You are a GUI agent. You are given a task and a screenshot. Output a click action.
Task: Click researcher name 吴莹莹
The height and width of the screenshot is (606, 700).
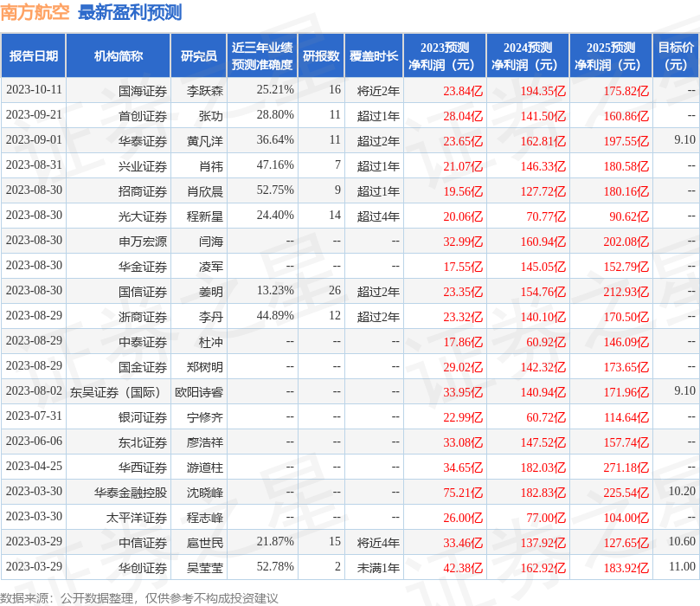pos(205,568)
